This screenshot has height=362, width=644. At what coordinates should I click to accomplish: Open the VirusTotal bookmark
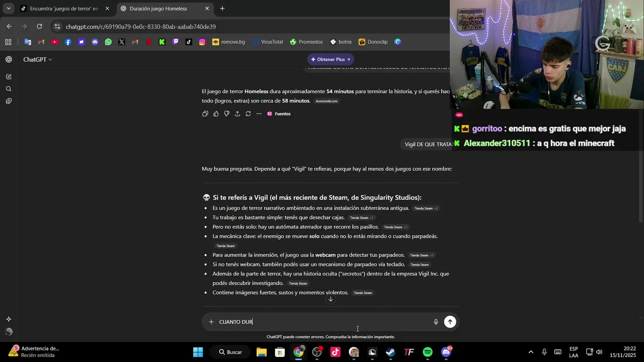268,42
